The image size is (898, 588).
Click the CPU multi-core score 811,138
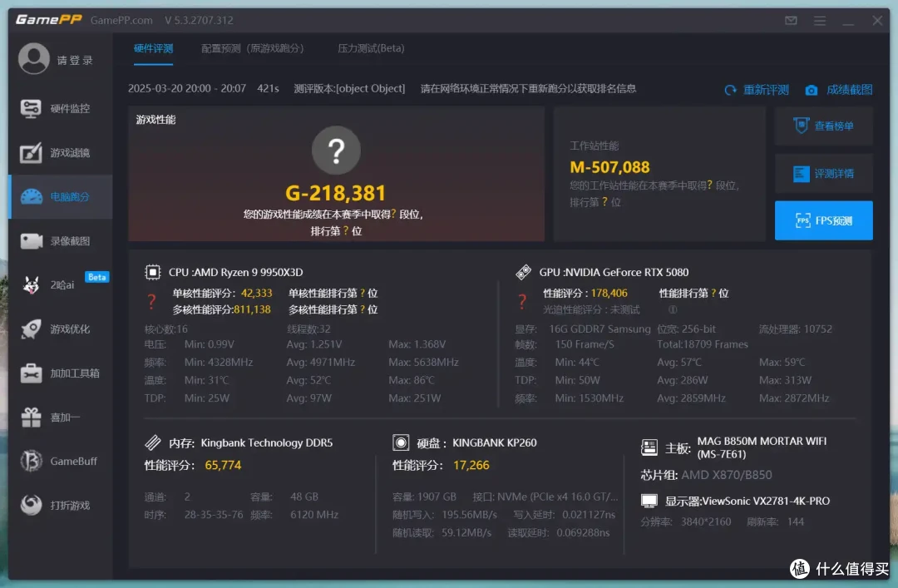[x=252, y=309]
